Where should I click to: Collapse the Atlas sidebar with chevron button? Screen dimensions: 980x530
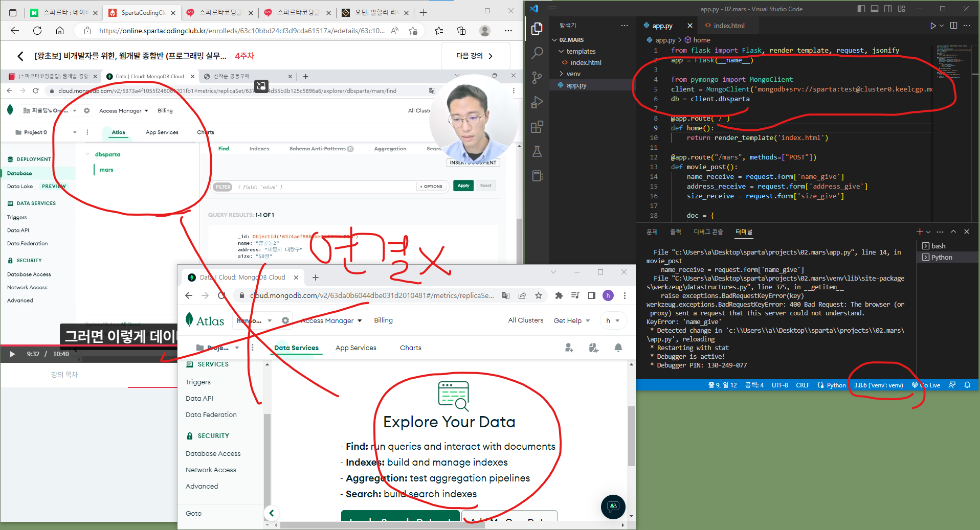(x=272, y=513)
